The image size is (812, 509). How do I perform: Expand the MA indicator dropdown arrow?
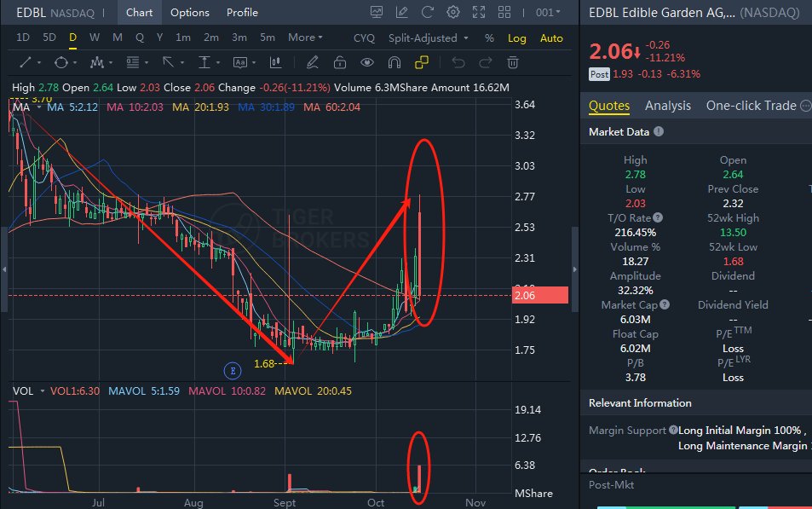point(39,107)
